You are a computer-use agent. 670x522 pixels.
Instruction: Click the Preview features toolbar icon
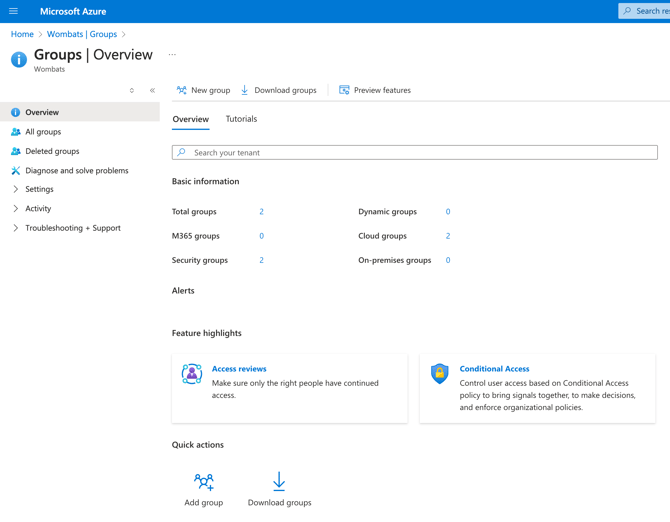[x=344, y=90]
